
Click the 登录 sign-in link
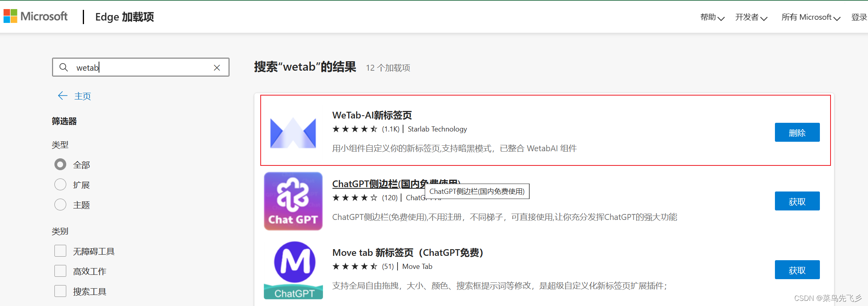(x=859, y=17)
